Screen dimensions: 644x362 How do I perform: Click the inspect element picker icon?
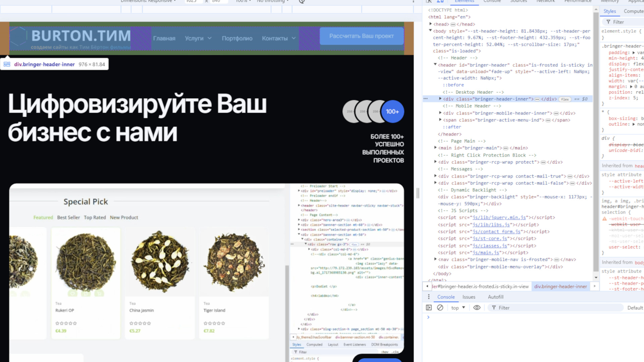pyautogui.click(x=429, y=1)
